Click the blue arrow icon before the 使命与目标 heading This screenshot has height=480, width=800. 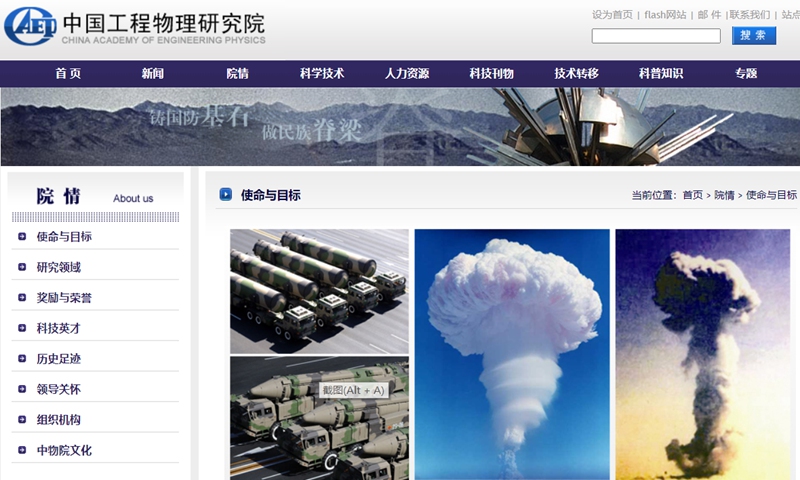click(x=226, y=195)
